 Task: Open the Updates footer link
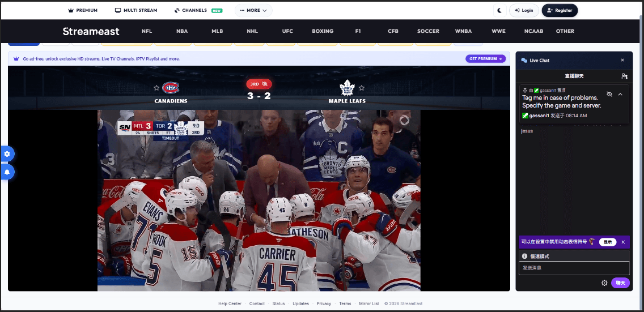coord(300,304)
